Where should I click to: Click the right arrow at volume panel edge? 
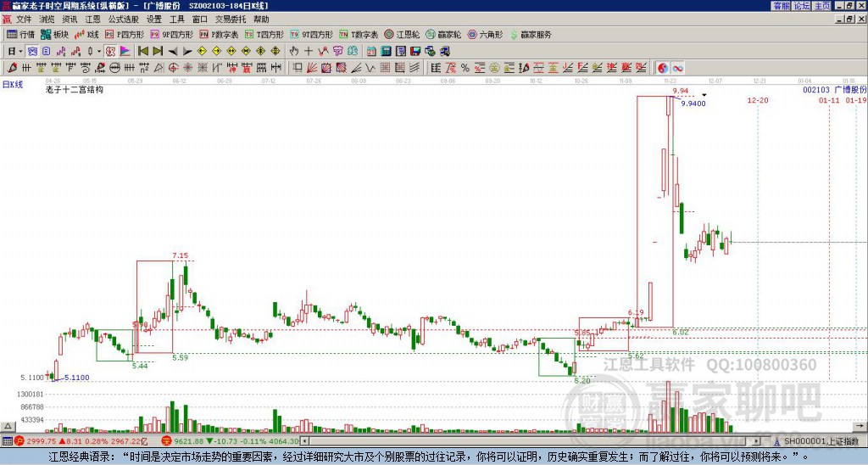pyautogui.click(x=861, y=426)
